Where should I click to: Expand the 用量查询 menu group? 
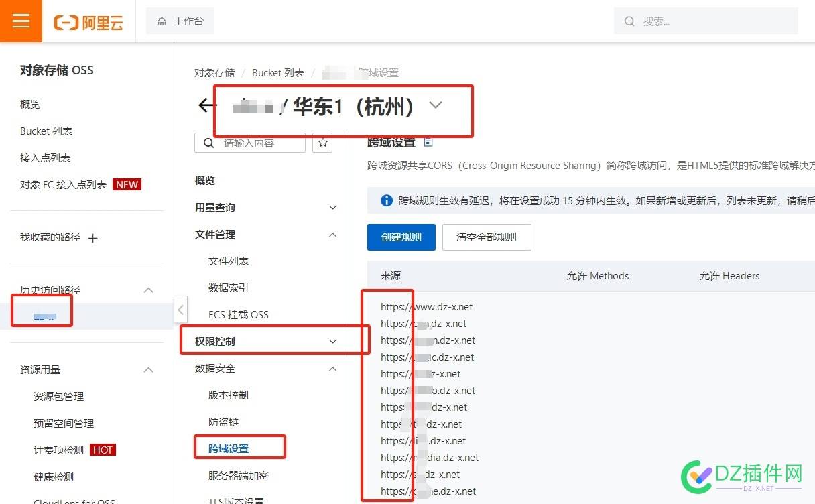click(266, 207)
